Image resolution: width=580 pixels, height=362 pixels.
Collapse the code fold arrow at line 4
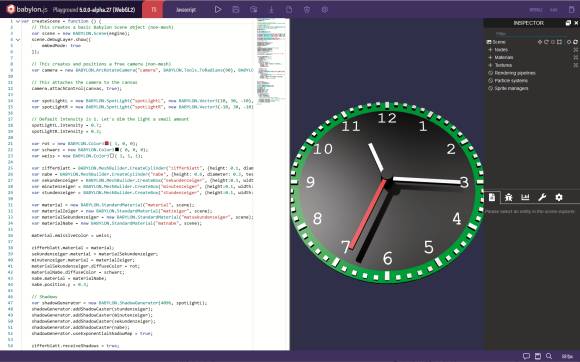[18, 40]
